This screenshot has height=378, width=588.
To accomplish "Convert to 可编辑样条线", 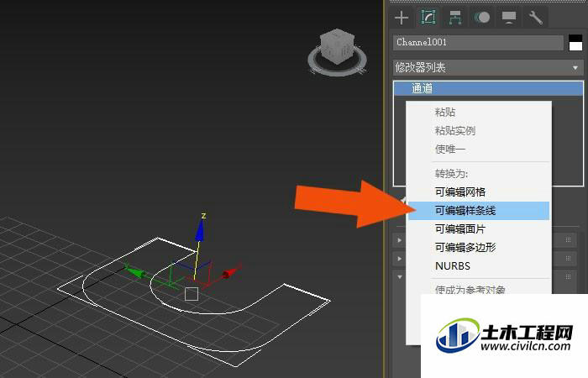I will coord(479,210).
